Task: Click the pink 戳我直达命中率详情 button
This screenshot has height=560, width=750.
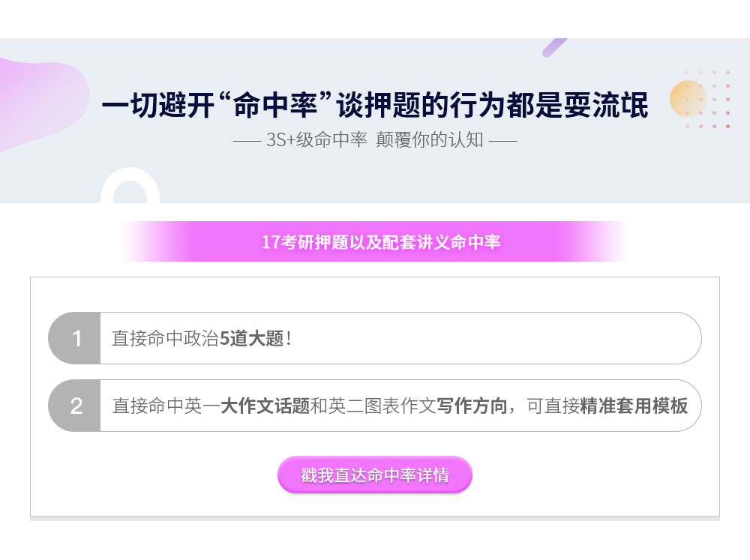Action: (374, 475)
